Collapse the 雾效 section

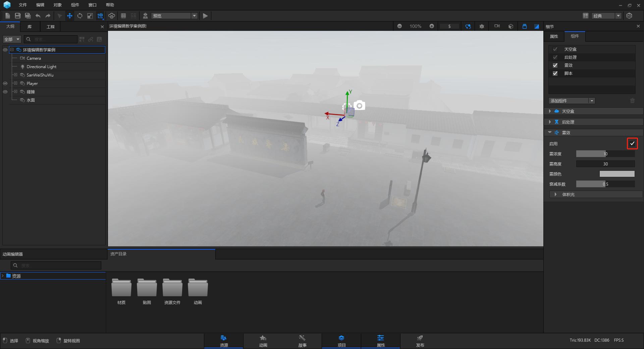pos(550,132)
